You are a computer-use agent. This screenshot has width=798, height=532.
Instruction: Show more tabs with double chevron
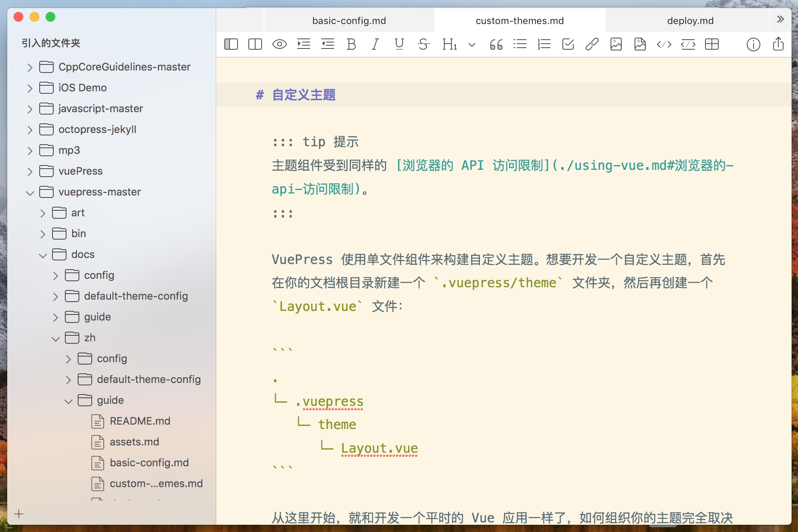click(x=780, y=19)
